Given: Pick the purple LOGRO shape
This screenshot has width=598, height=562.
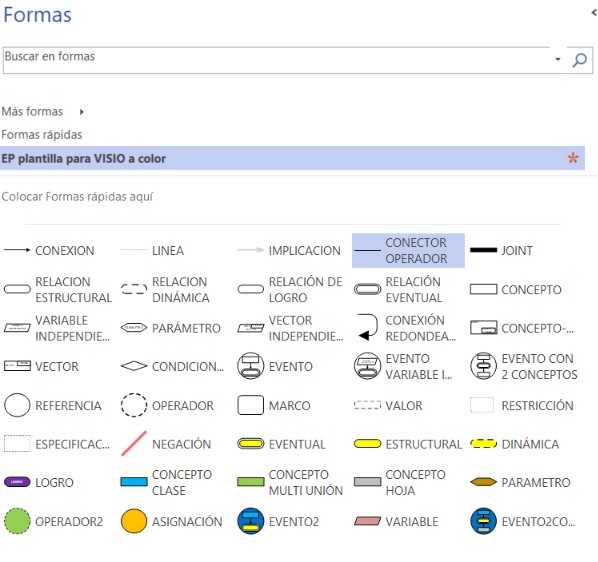Looking at the screenshot, I should pos(39,482).
